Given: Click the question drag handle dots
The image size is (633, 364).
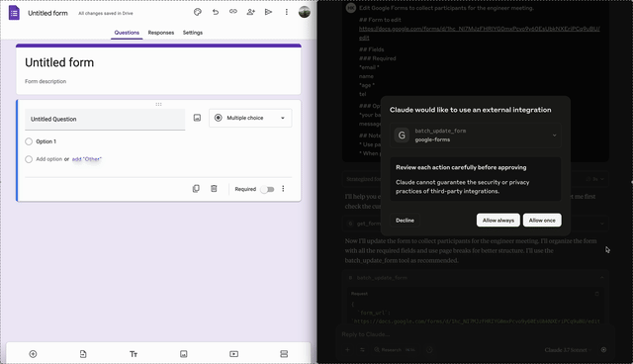Looking at the screenshot, I should tap(158, 104).
